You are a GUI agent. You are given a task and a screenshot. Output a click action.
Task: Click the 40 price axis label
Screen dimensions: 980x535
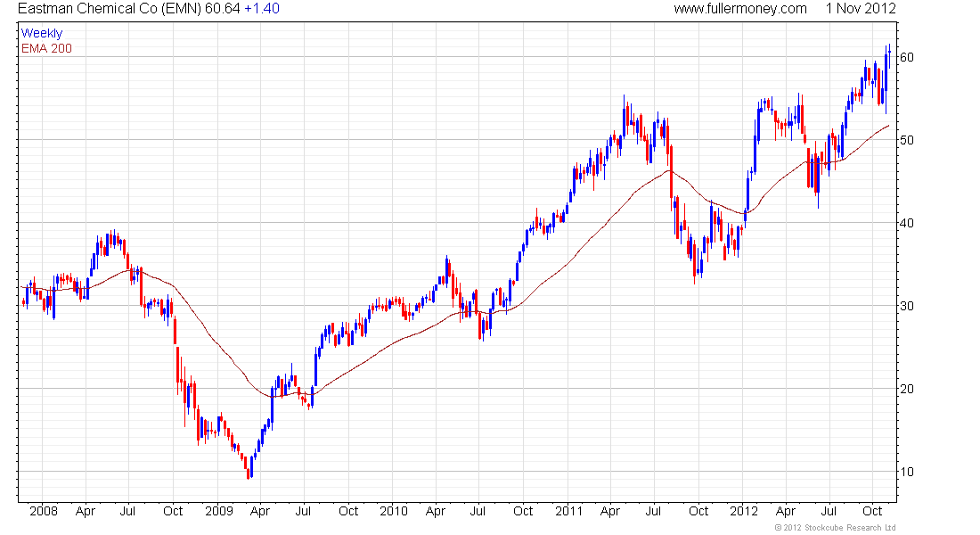click(x=906, y=224)
